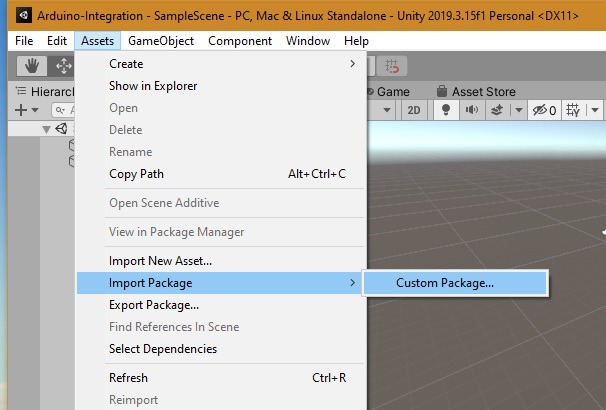Screen dimensions: 606x410
Task: Click the Rename menu item
Action: [x=221, y=152]
